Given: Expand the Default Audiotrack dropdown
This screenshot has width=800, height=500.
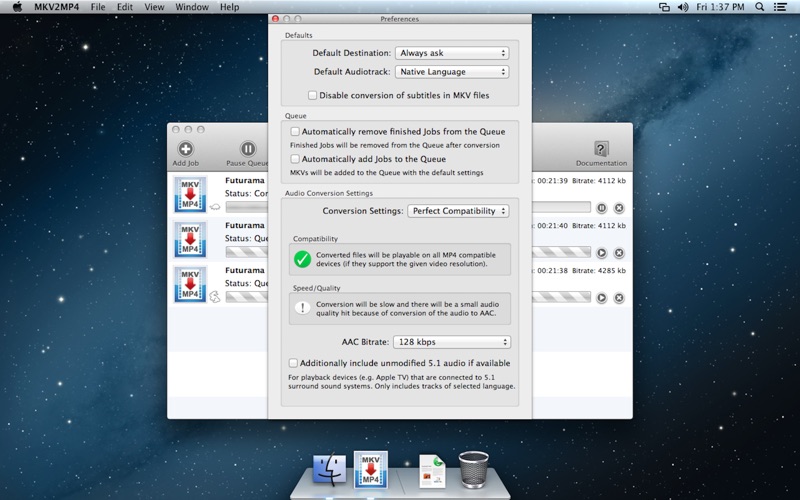Looking at the screenshot, I should point(452,72).
